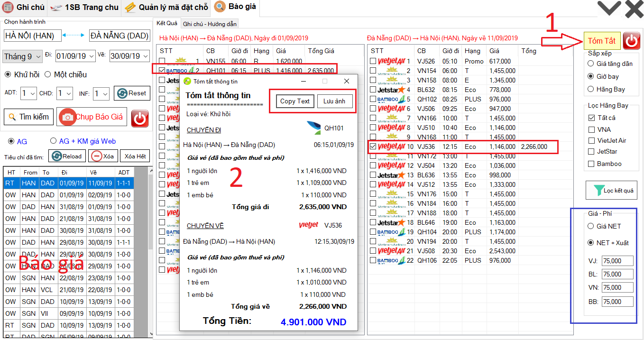Check the VietJet Air airline filter

point(591,140)
